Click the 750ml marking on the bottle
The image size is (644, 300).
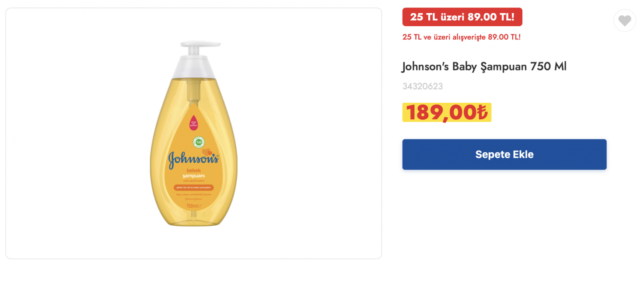193,206
